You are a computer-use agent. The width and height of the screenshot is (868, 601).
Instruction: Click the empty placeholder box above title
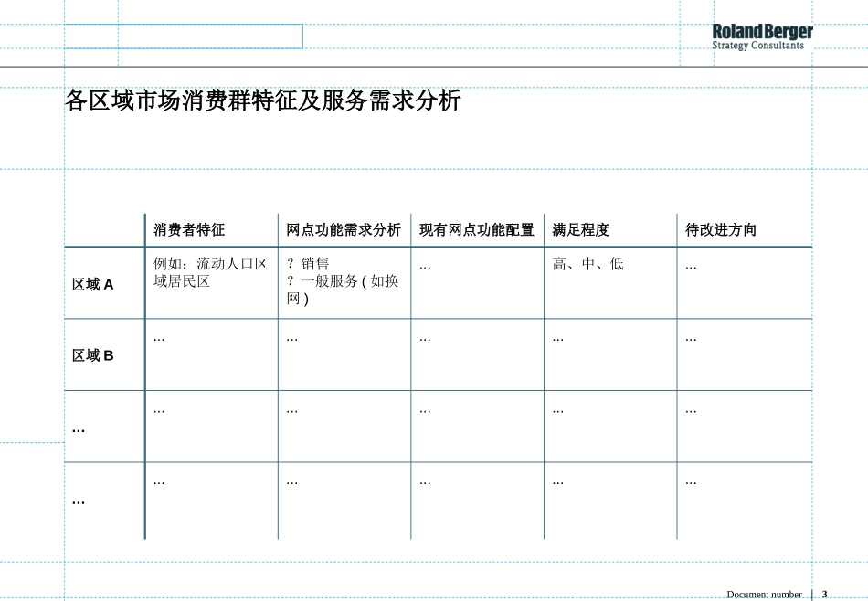[184, 37]
